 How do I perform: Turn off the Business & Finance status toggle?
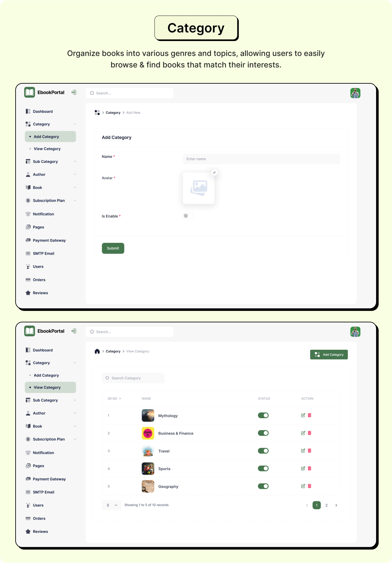263,433
